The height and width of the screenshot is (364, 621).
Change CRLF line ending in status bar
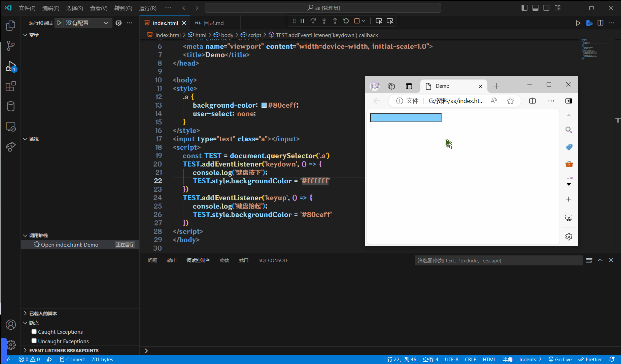pos(470,359)
